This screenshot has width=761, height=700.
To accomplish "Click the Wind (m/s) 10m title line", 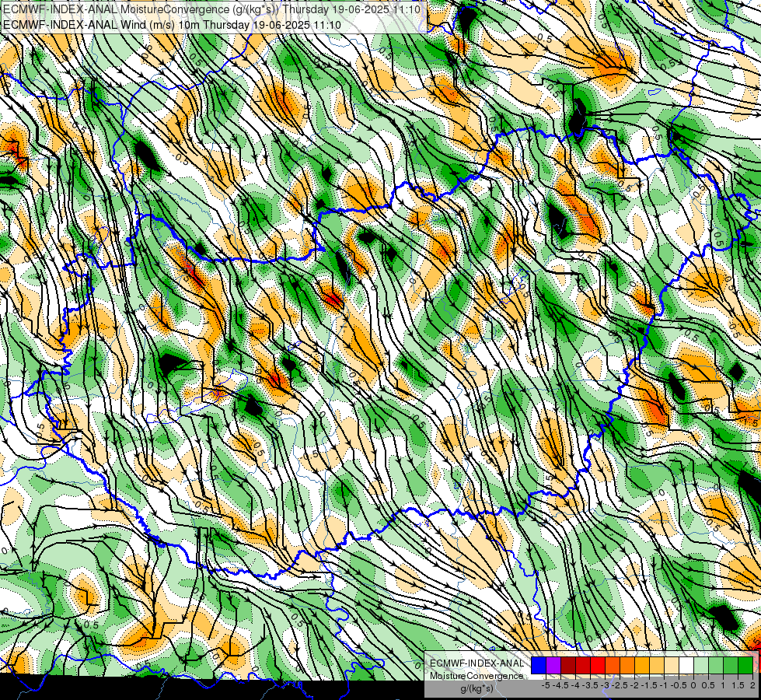I will pyautogui.click(x=172, y=25).
